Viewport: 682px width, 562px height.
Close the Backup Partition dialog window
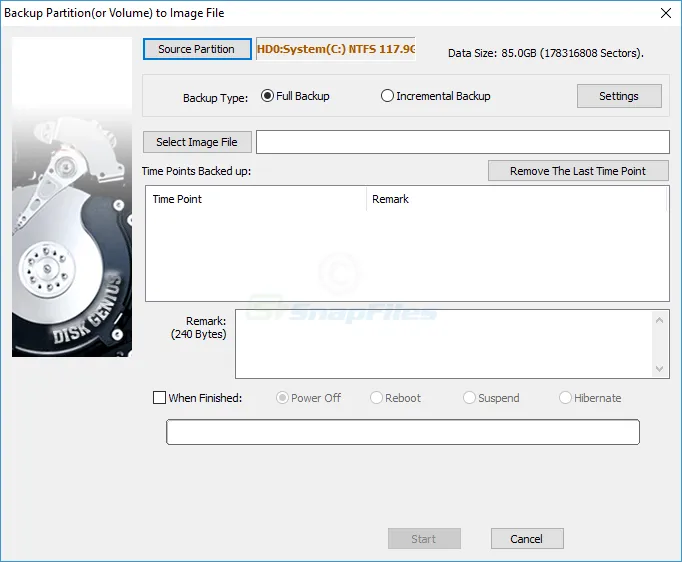(666, 13)
